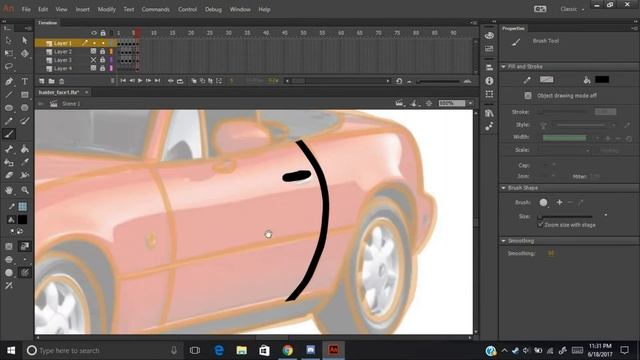Open the Modify menu

(107, 9)
